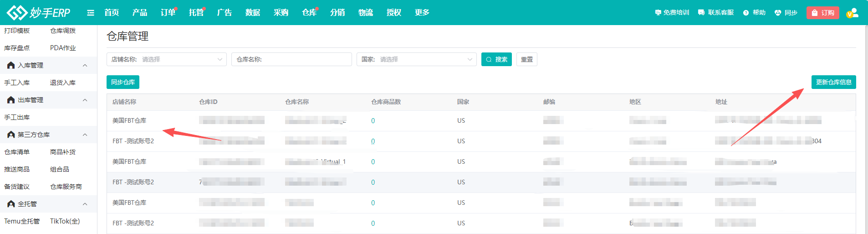This screenshot has width=868, height=234.
Task: Open 免费培训 training icon link
Action: [x=658, y=13]
